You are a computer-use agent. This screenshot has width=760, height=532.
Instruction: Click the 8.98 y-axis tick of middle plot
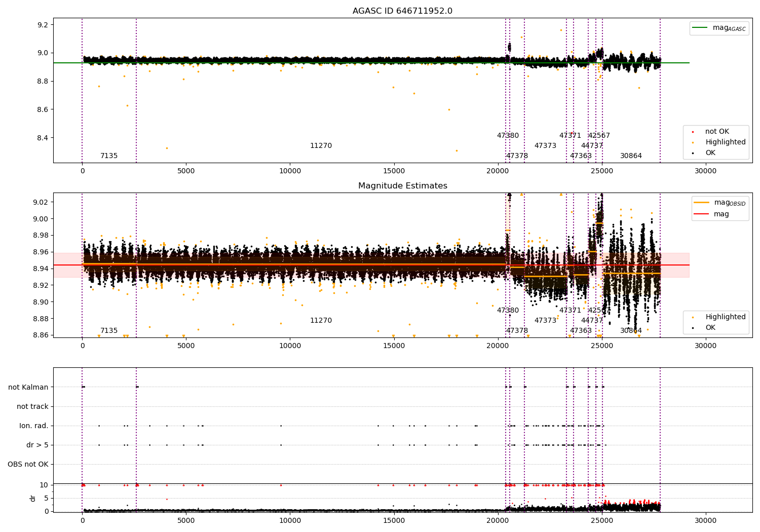(x=41, y=236)
